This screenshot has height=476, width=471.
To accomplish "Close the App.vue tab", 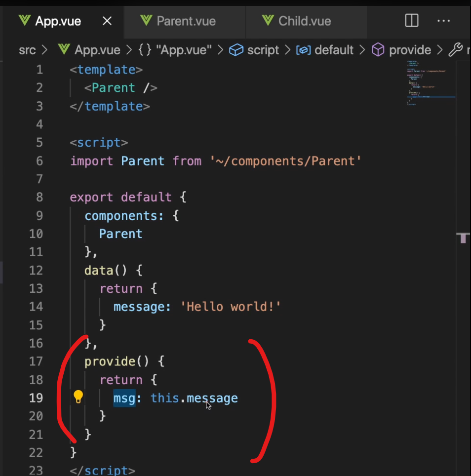I will (107, 21).
